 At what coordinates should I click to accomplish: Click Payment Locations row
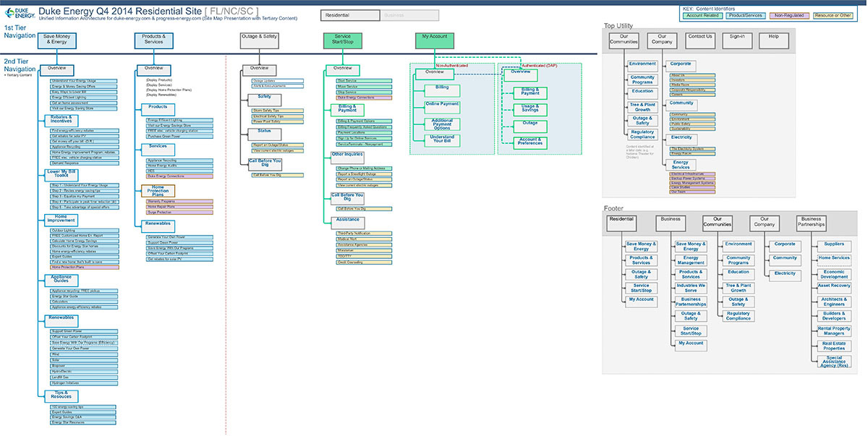point(364,133)
